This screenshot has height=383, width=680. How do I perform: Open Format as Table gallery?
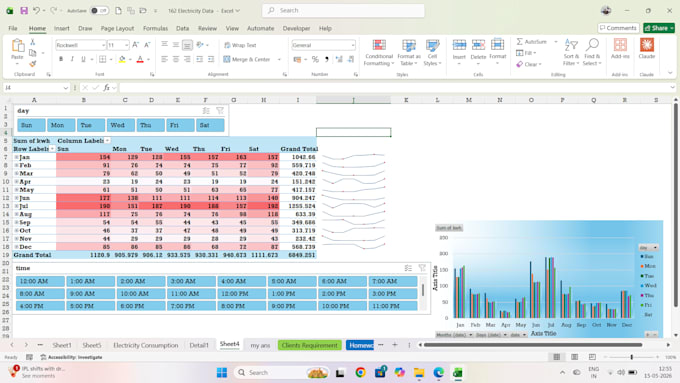click(x=409, y=52)
